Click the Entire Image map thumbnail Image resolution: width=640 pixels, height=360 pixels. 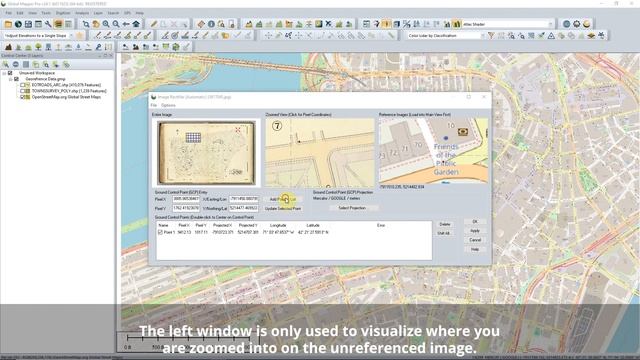pyautogui.click(x=206, y=153)
